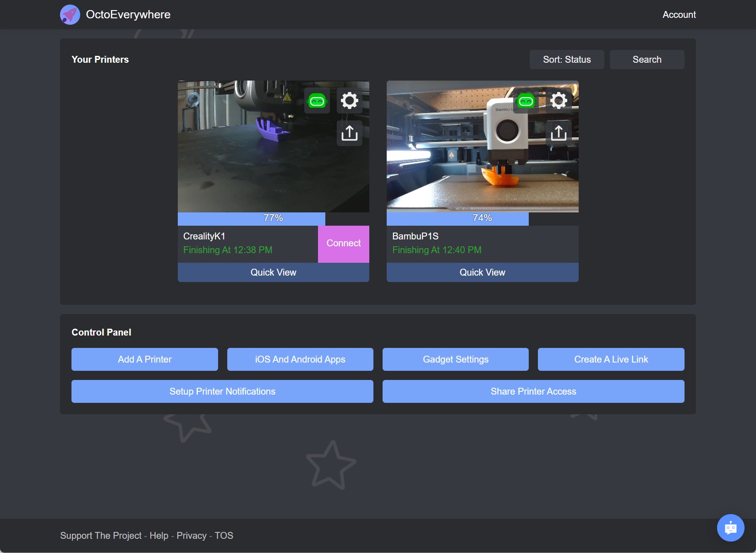Click the Gadget AI icon on CrealityK1
Screen dimensions: 756x553
(x=317, y=100)
